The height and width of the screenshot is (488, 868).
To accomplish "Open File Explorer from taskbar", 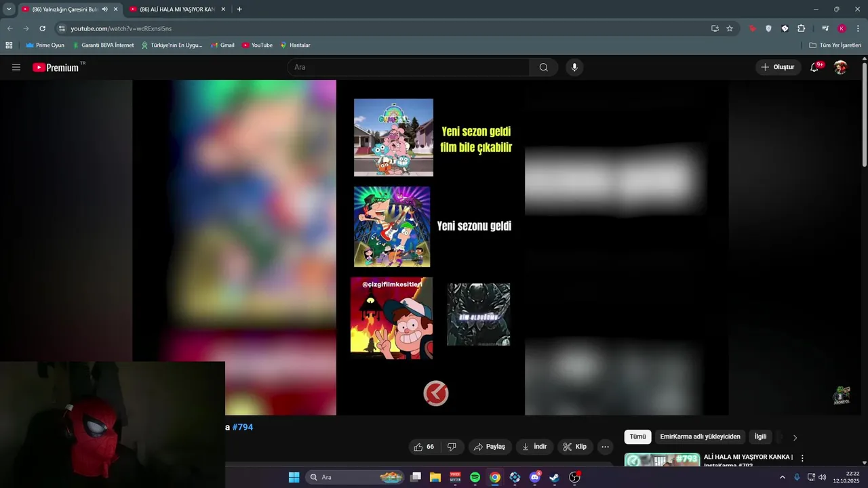I will (435, 477).
